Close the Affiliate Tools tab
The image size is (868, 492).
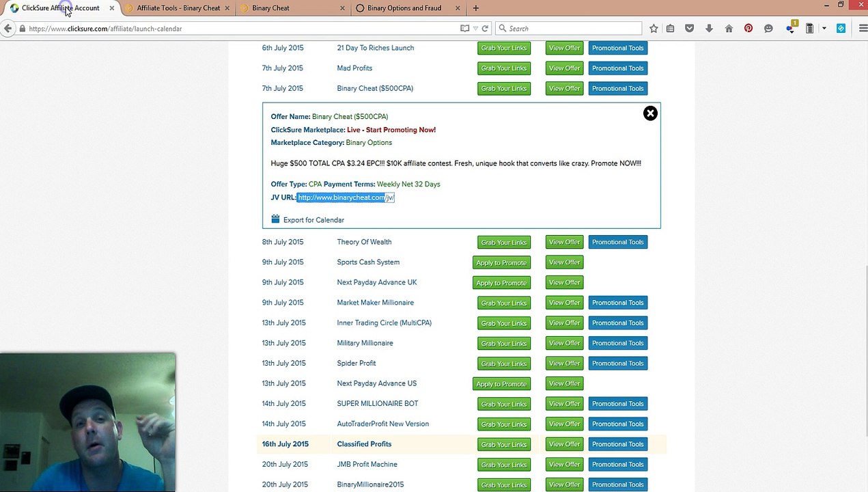click(x=227, y=8)
